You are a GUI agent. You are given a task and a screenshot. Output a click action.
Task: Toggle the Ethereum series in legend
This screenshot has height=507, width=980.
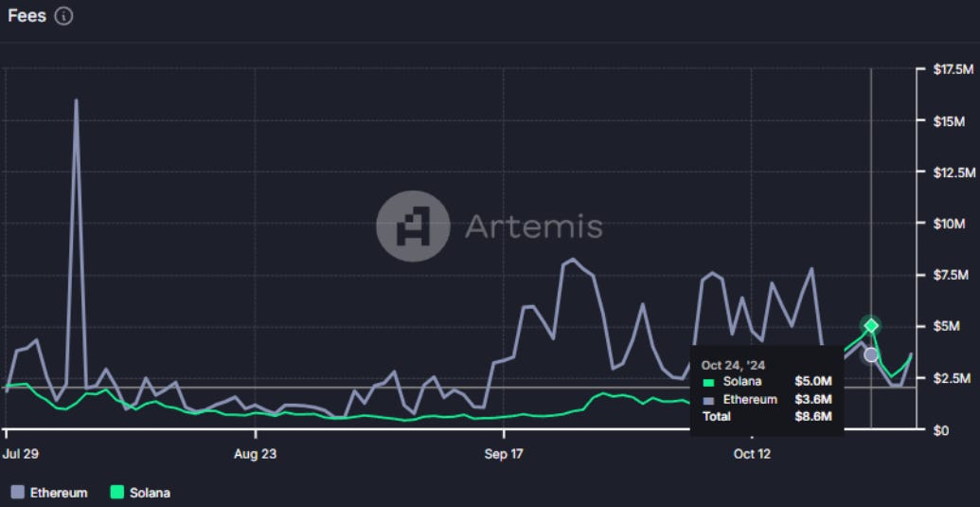pyautogui.click(x=50, y=493)
